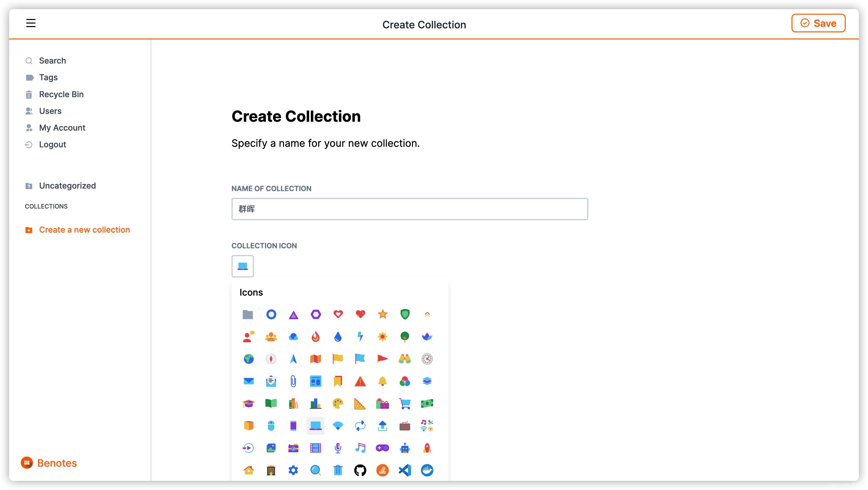The height and width of the screenshot is (490, 868).
Task: Choose the layers stack icon
Action: [x=427, y=381]
